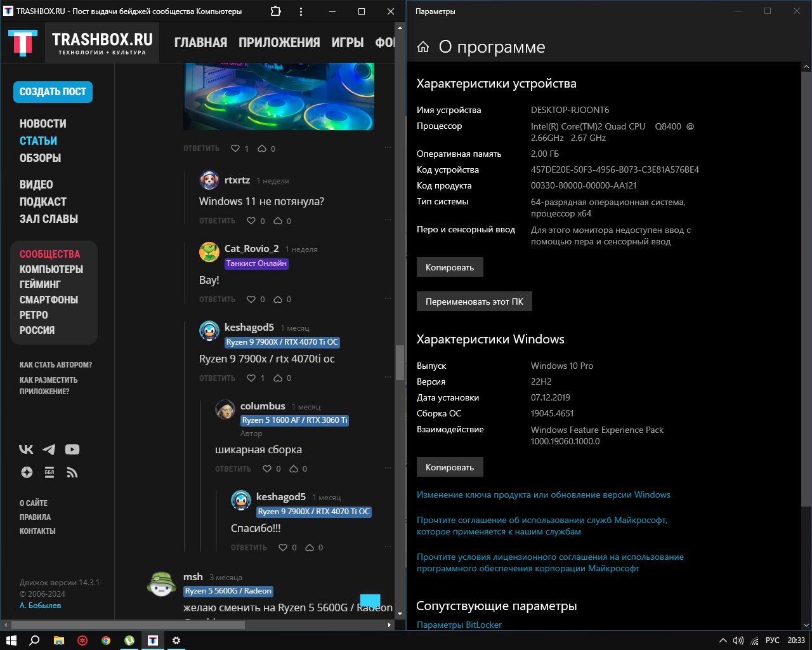Open the red gear app on taskbar
The width and height of the screenshot is (812, 650).
click(82, 640)
